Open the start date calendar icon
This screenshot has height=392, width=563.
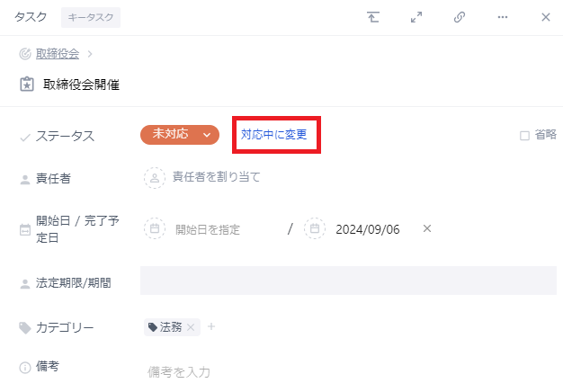coord(155,228)
